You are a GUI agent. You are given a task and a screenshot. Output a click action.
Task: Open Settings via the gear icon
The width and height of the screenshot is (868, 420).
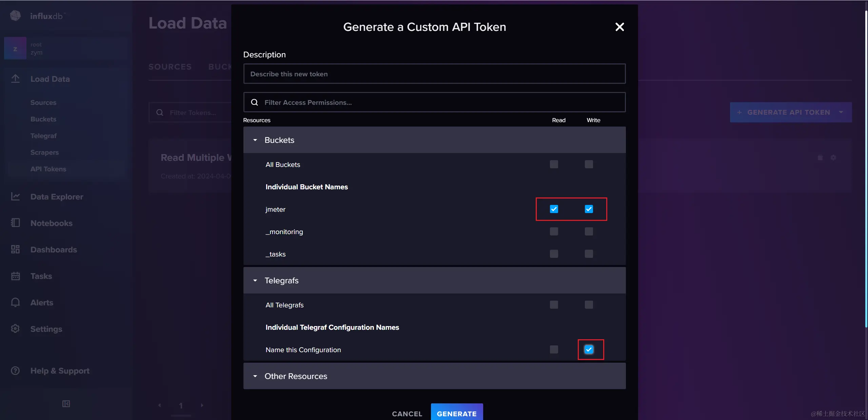pos(15,329)
